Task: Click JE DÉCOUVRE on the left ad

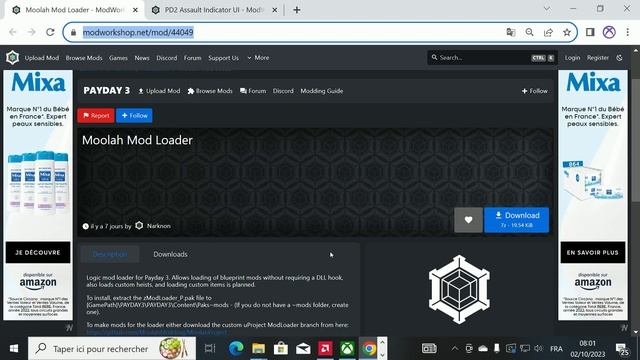Action: [38, 253]
